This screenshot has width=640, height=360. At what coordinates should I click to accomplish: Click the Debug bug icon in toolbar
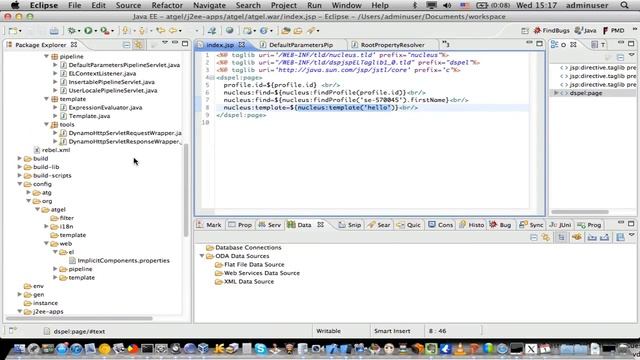point(72,31)
